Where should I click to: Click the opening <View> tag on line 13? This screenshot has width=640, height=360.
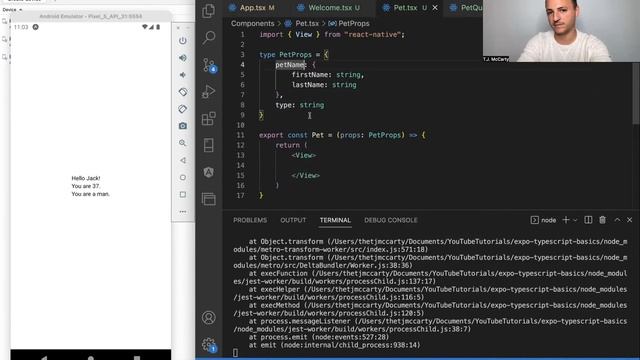304,155
